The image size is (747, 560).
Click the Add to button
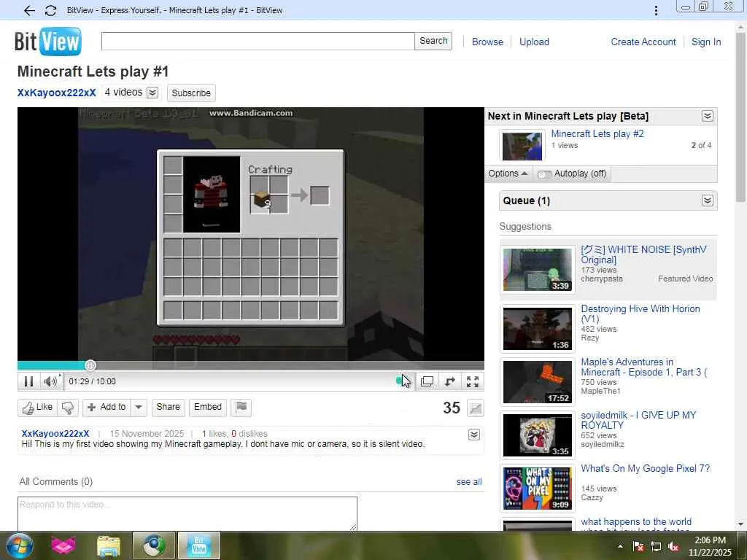(x=107, y=408)
